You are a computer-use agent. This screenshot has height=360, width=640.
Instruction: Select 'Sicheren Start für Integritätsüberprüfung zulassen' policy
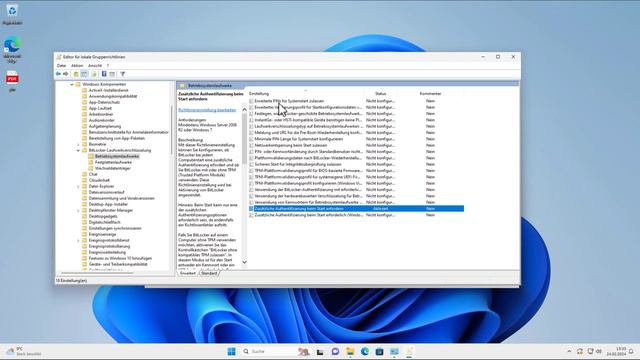click(298, 164)
